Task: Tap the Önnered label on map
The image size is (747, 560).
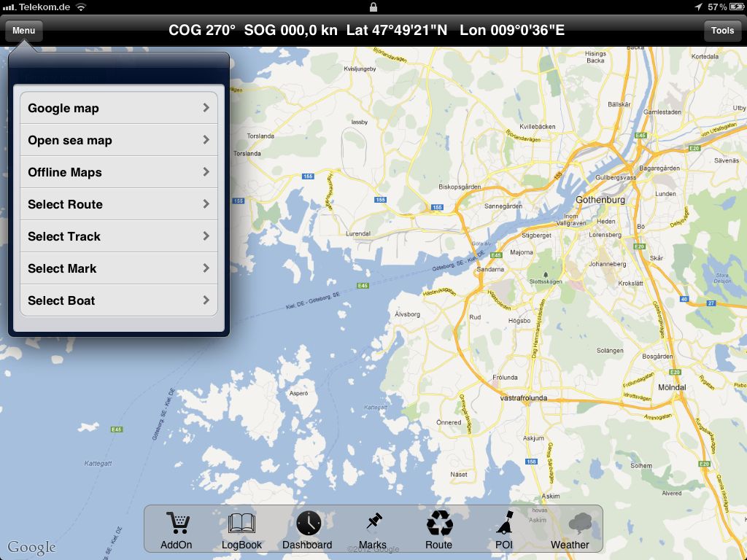Action: click(x=449, y=422)
